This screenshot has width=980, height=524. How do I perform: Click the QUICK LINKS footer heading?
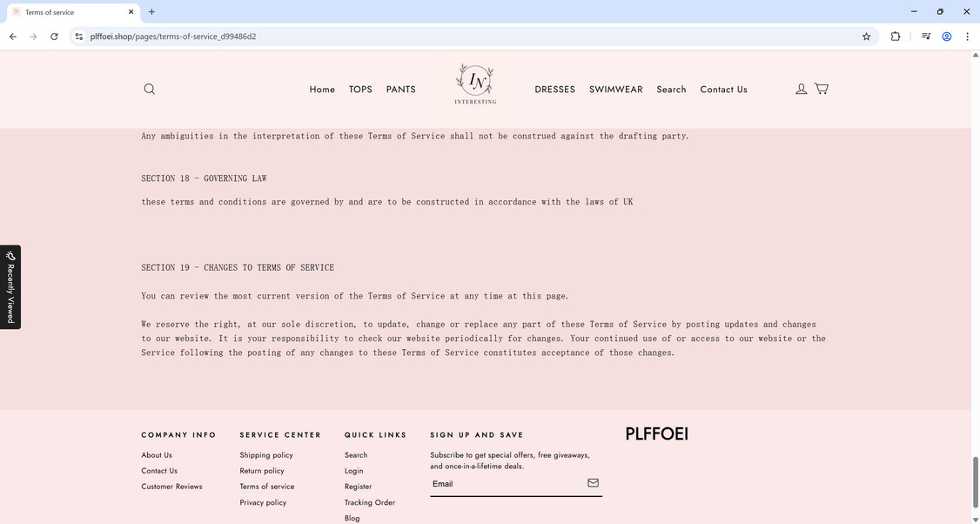pyautogui.click(x=376, y=434)
